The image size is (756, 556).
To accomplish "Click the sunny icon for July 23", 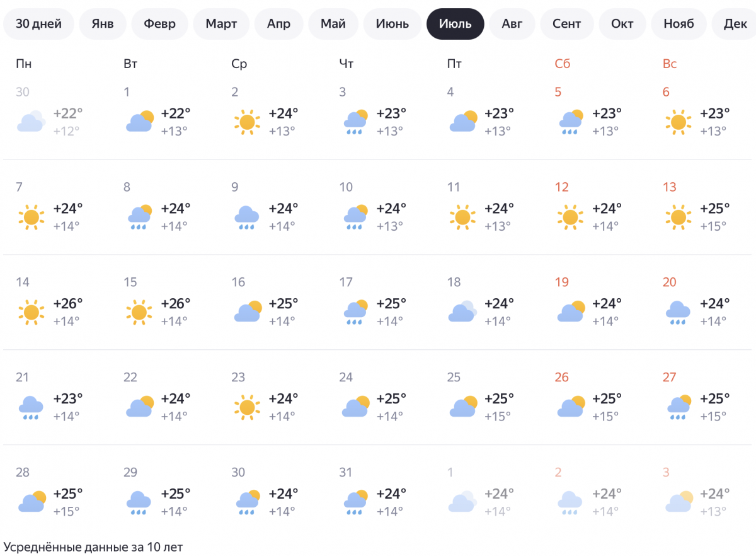I will [x=246, y=407].
